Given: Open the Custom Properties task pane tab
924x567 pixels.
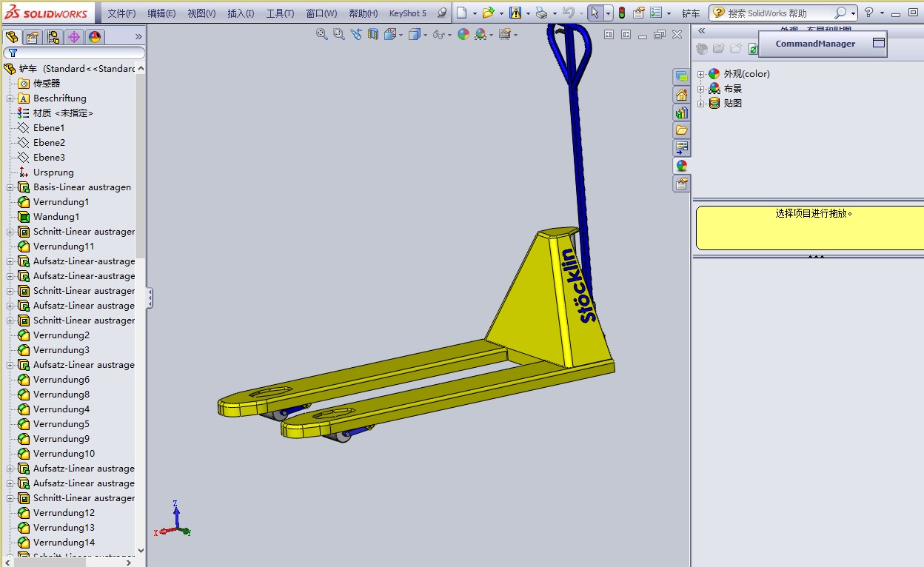Looking at the screenshot, I should click(681, 184).
